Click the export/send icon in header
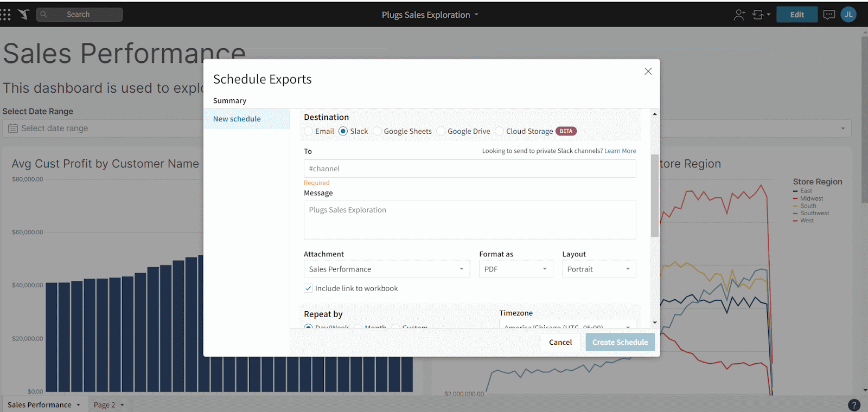Screen dimensions: 868x412 758,15
